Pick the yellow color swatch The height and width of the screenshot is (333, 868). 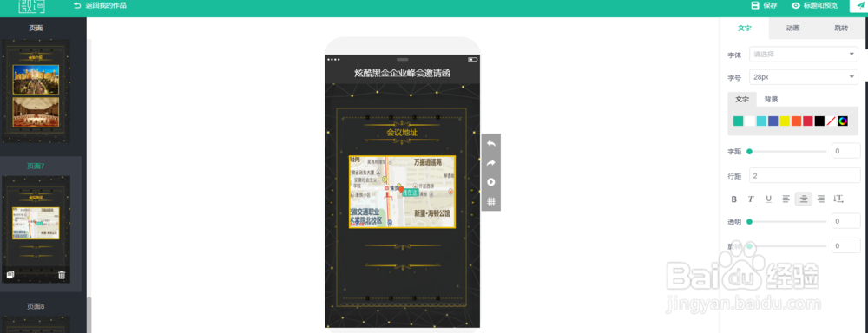785,121
